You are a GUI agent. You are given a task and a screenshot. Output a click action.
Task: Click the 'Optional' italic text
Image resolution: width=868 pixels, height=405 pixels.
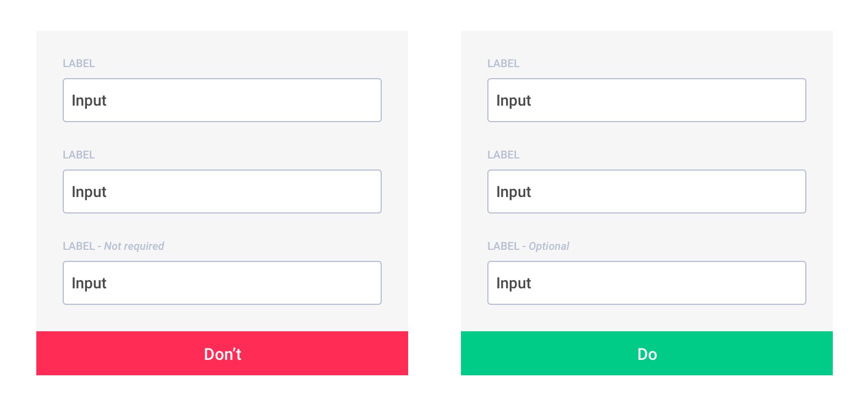coord(549,247)
